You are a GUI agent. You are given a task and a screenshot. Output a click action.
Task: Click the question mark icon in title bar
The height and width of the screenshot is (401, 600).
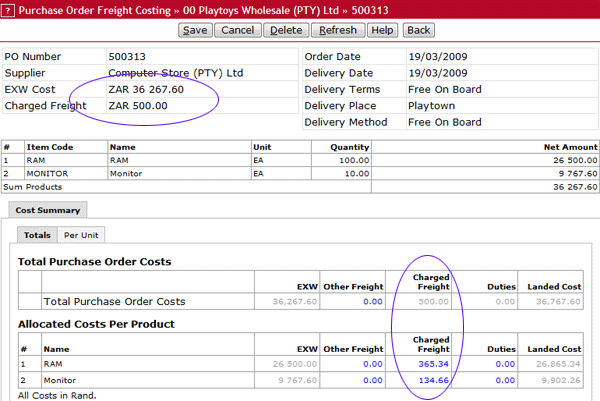(x=9, y=10)
